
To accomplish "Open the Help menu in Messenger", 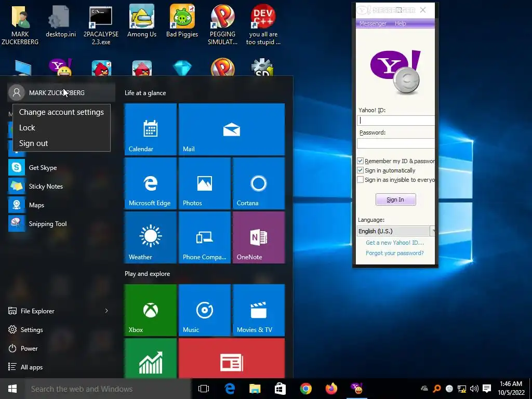I will tap(401, 23).
